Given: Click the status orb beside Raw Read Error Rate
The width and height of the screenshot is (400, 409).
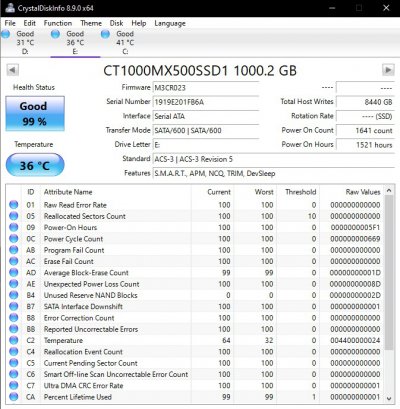Looking at the screenshot, I should click(x=14, y=205).
